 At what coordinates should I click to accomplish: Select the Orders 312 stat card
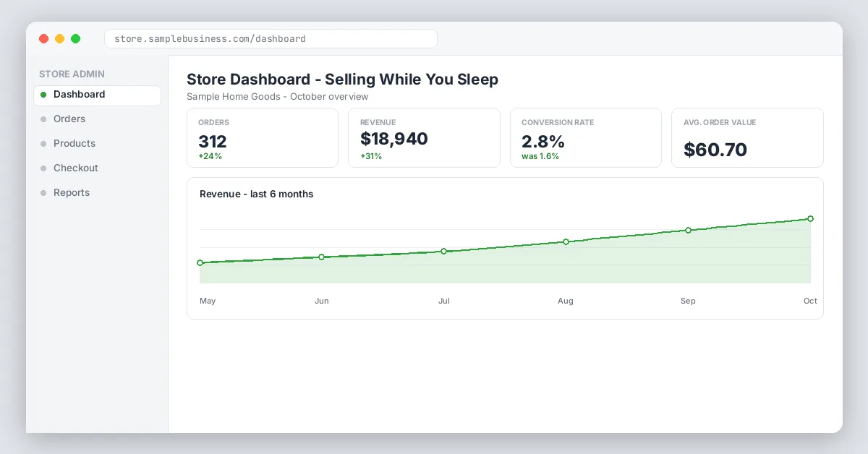[263, 138]
